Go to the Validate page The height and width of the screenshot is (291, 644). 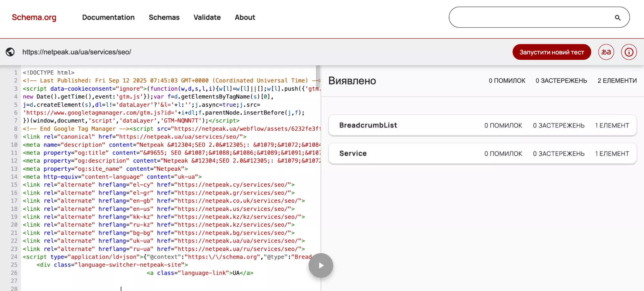207,17
